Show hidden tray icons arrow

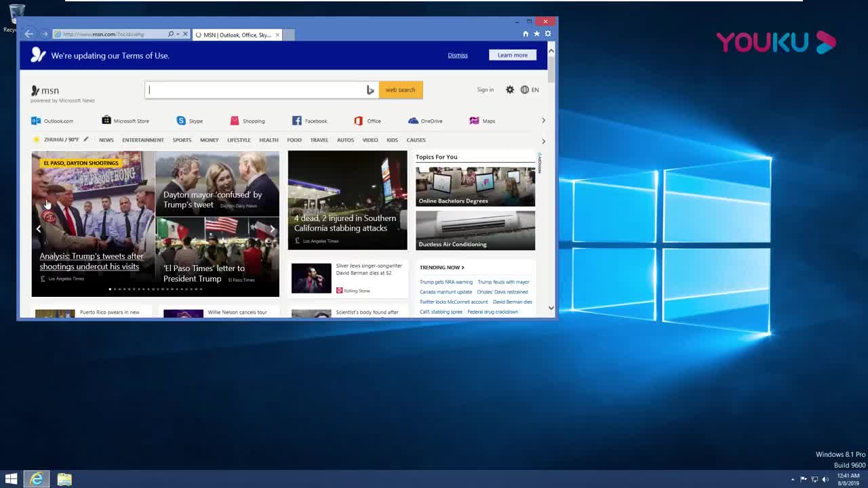792,480
